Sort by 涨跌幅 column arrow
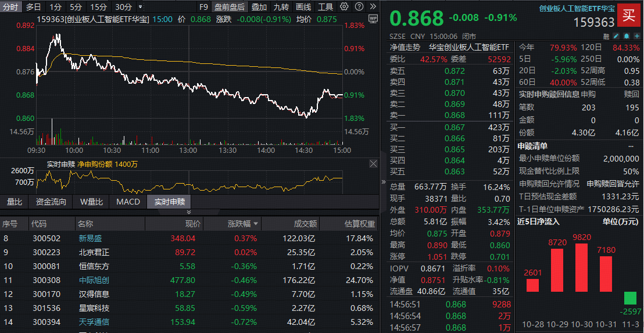 255,224
